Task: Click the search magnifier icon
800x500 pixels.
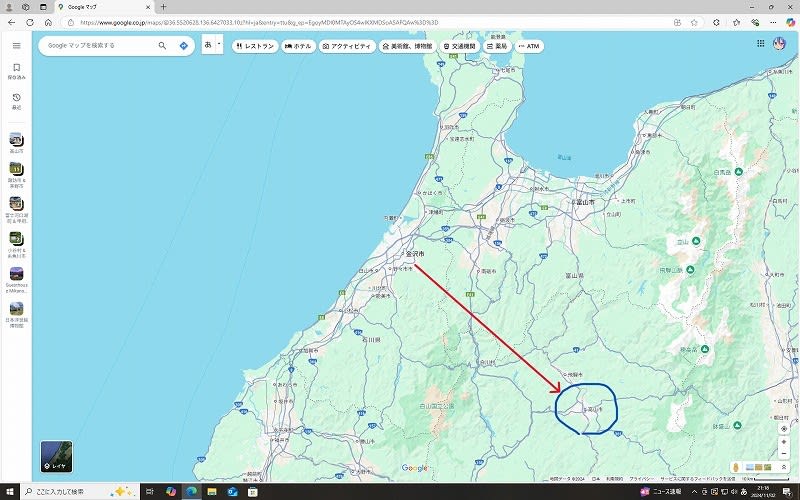Action: coord(162,46)
